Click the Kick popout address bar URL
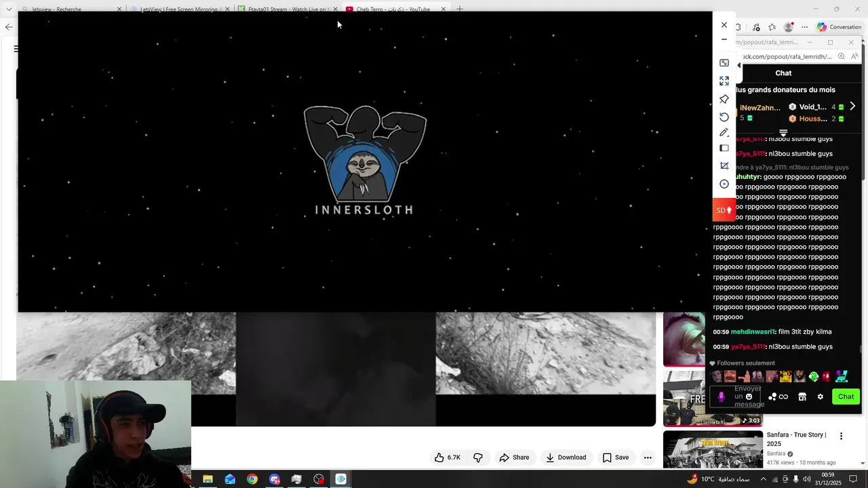Screen dimensions: 868x488 click(787, 57)
